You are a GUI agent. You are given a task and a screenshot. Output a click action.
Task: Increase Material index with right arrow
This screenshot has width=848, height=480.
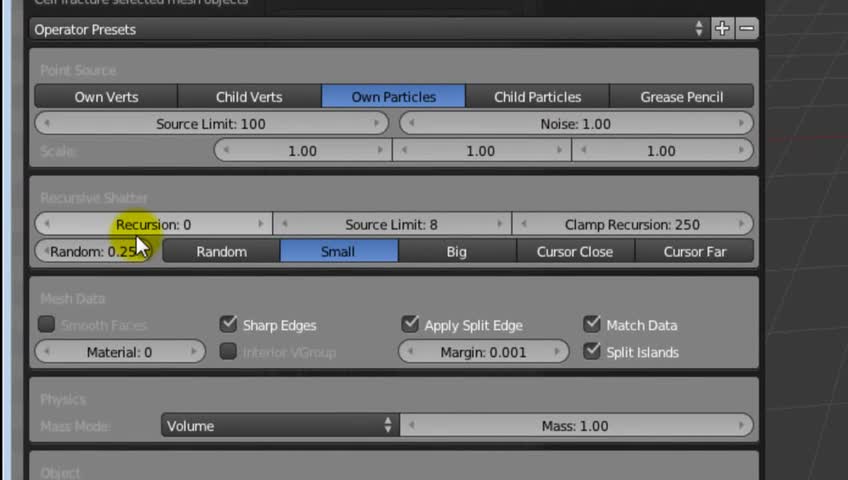click(194, 351)
